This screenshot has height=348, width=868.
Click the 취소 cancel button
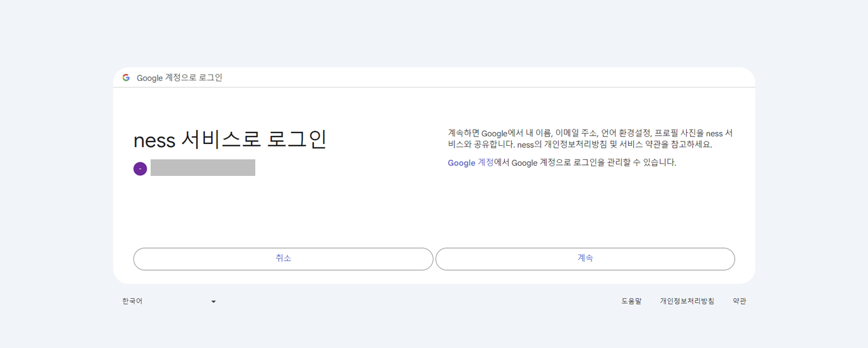coord(283,259)
